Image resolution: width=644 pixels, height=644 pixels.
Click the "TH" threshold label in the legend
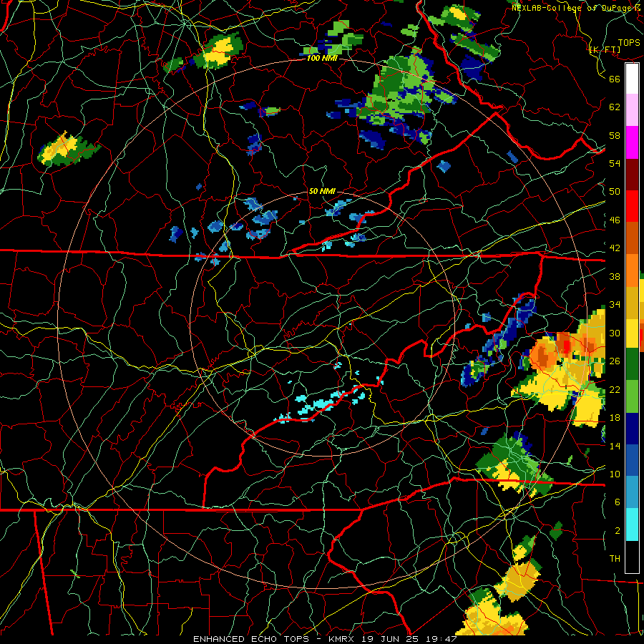click(x=615, y=559)
